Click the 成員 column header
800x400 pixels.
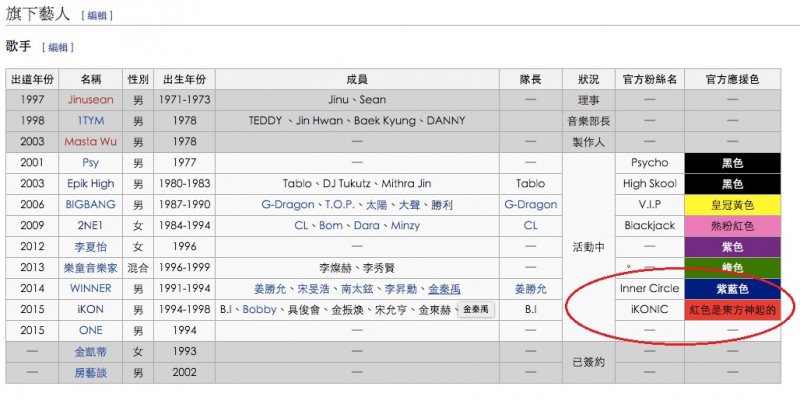click(357, 79)
